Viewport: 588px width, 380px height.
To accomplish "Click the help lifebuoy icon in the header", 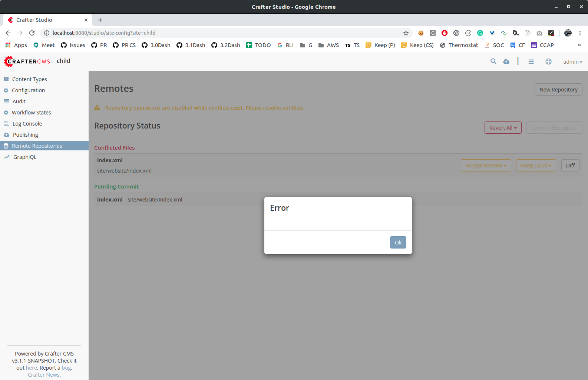I will point(548,61).
